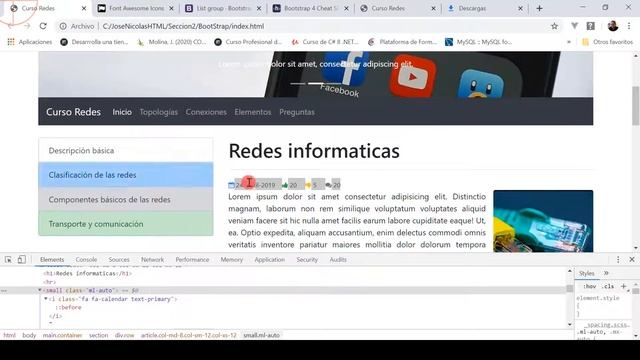
Task: Select Transporte y comunicación list item
Action: [126, 224]
